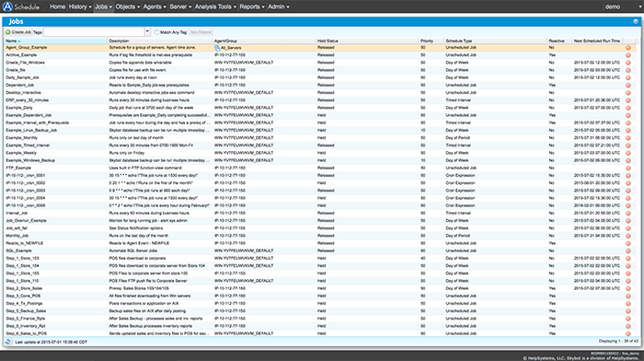644x361 pixels.
Task: Open the Admin menu
Action: (279, 6)
